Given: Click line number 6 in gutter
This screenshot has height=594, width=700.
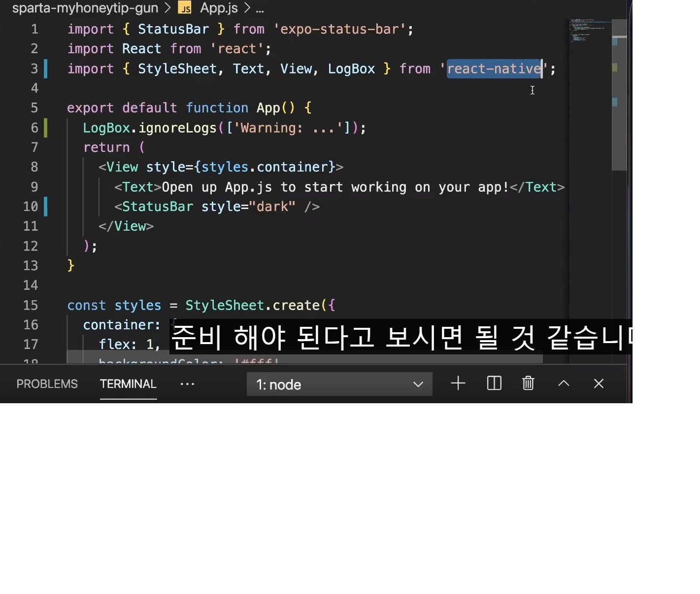Looking at the screenshot, I should click(34, 128).
